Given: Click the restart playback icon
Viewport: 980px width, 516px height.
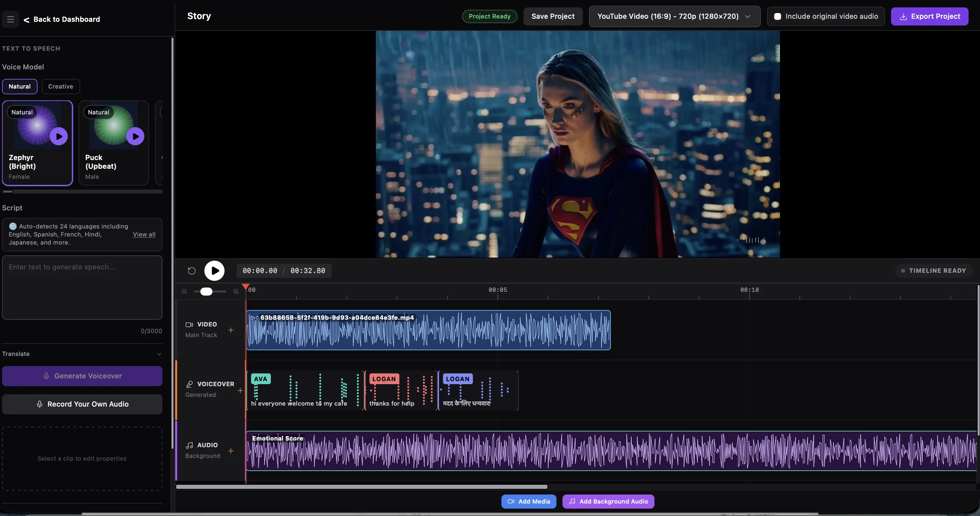Looking at the screenshot, I should point(191,271).
